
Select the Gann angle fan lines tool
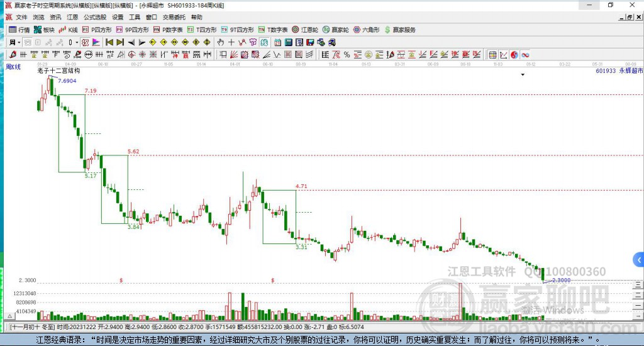click(234, 55)
